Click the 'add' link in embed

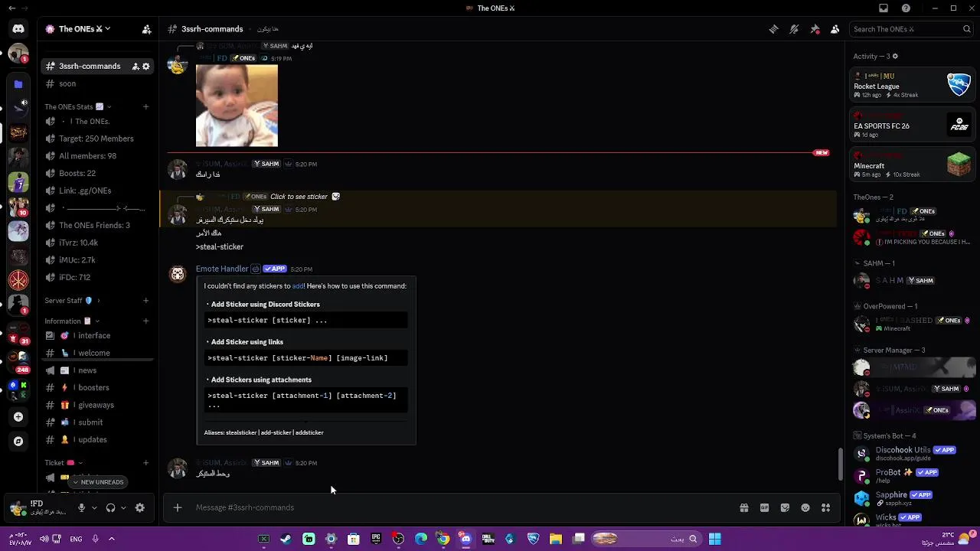pyautogui.click(x=298, y=286)
